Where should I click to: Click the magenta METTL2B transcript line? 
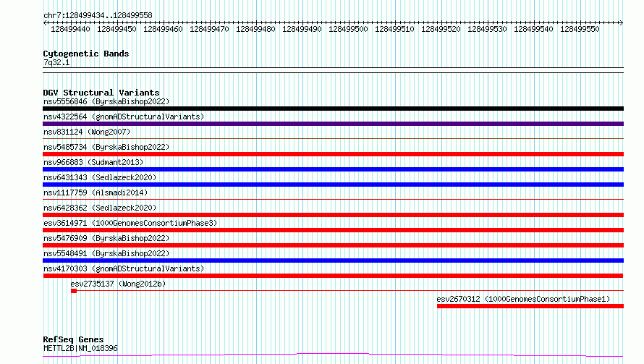click(x=333, y=355)
